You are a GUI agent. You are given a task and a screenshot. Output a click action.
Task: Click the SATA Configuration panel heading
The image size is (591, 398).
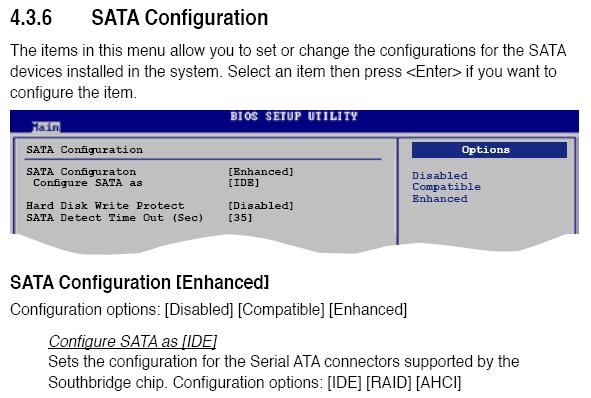[x=84, y=150]
